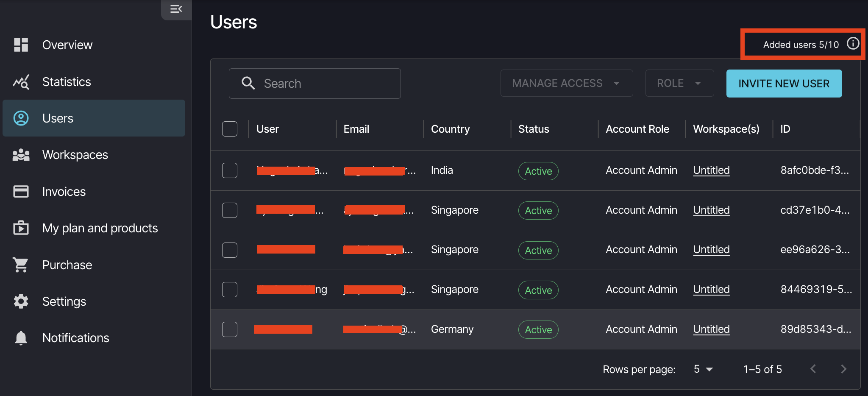Open Untitled workspace for ID 84469319-5...
This screenshot has width=868, height=396.
711,290
